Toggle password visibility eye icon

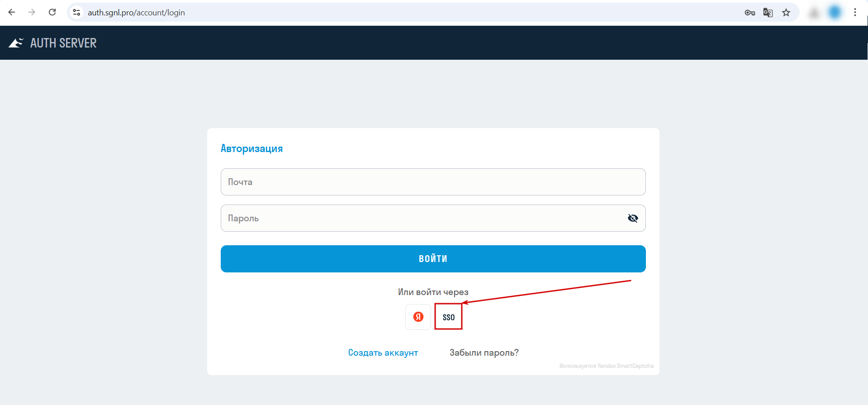click(633, 218)
